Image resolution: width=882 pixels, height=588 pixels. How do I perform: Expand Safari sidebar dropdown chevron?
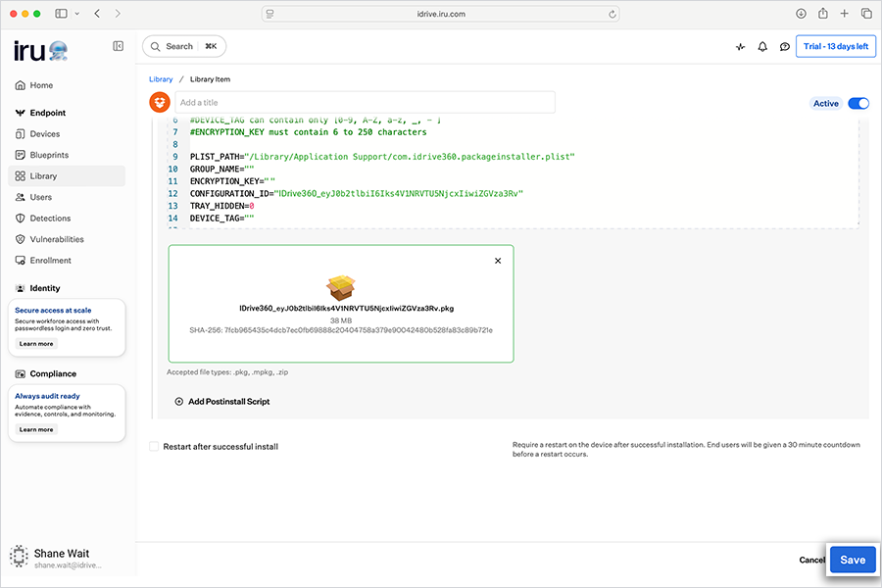[77, 14]
